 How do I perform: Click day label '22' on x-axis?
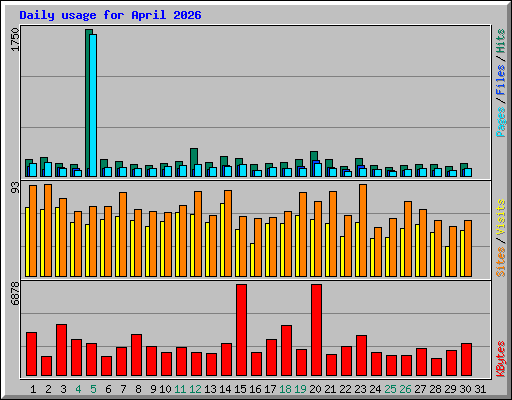[x=345, y=389]
